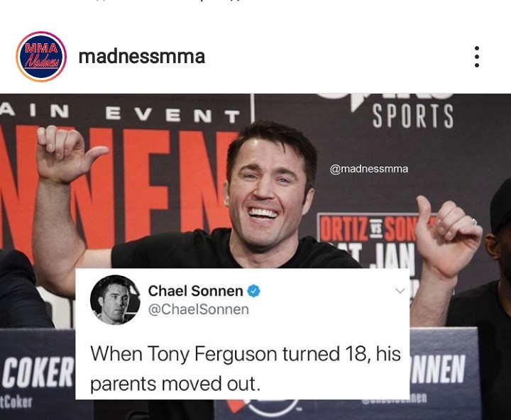511x420 pixels.
Task: Click the tweet text about Tony Ferguson
Action: (245, 368)
